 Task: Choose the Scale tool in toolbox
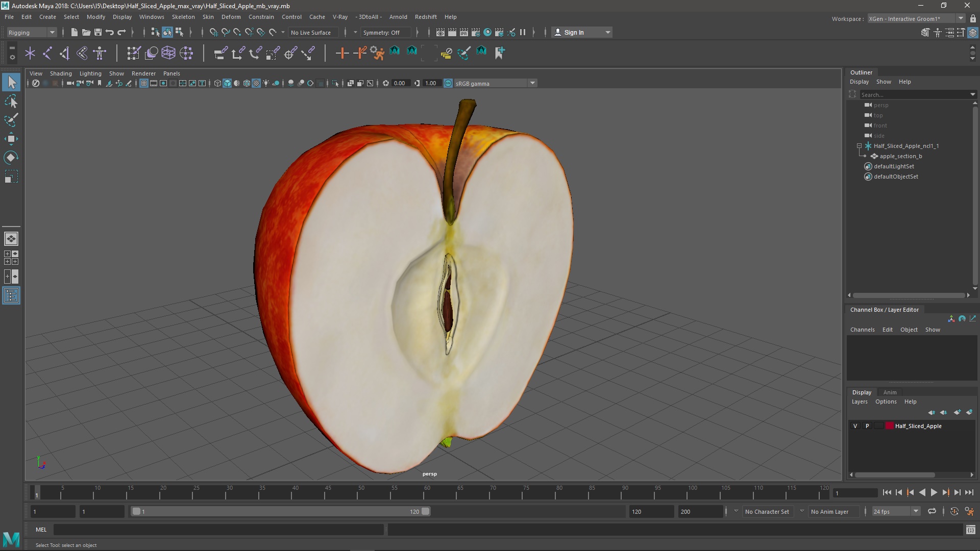coord(11,177)
